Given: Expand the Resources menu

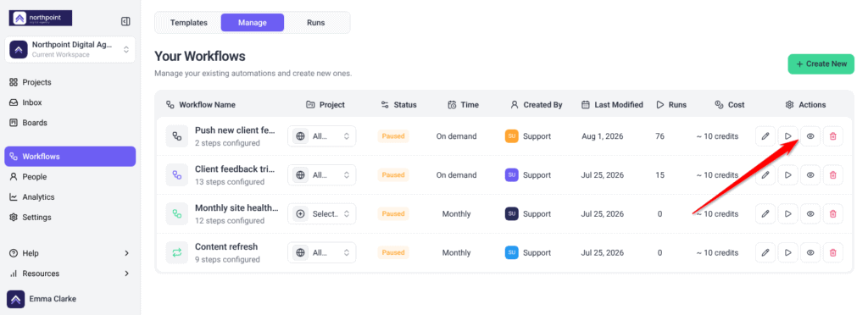Looking at the screenshot, I should pos(70,274).
